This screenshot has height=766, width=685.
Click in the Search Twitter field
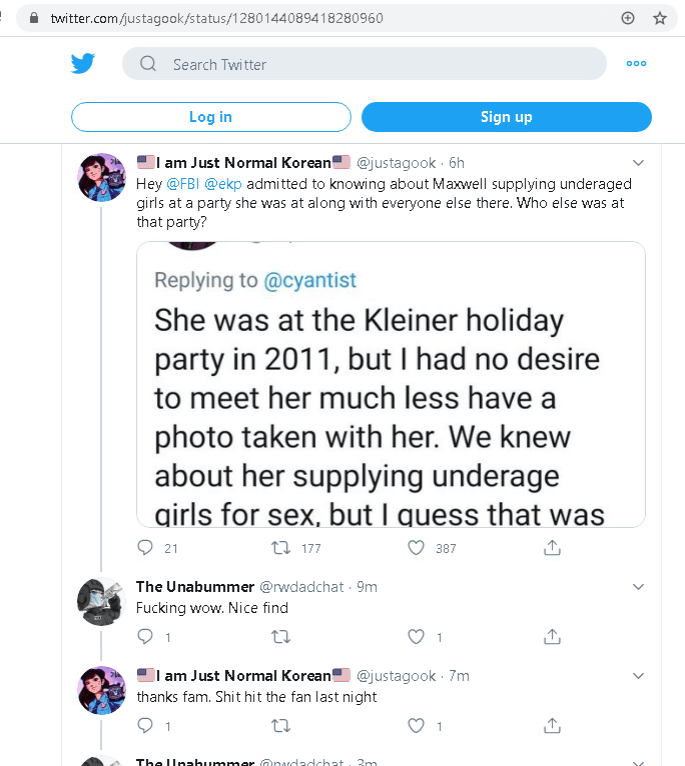click(x=380, y=64)
